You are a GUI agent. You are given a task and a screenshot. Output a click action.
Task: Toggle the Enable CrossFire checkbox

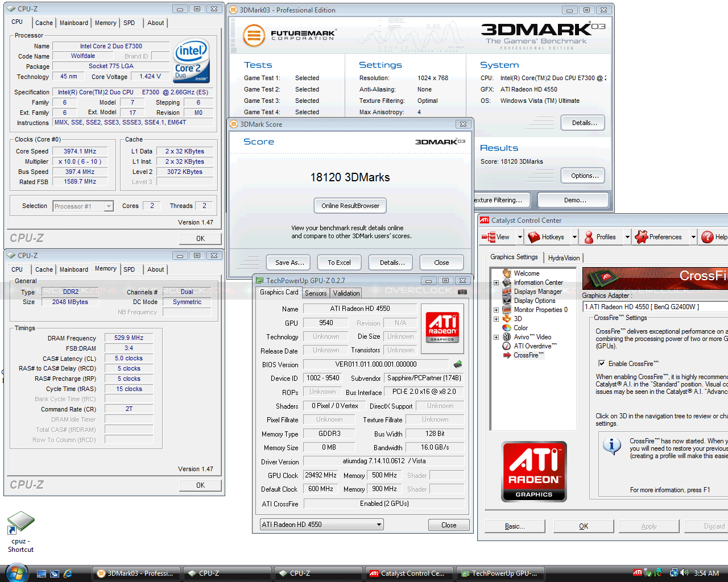coord(601,364)
